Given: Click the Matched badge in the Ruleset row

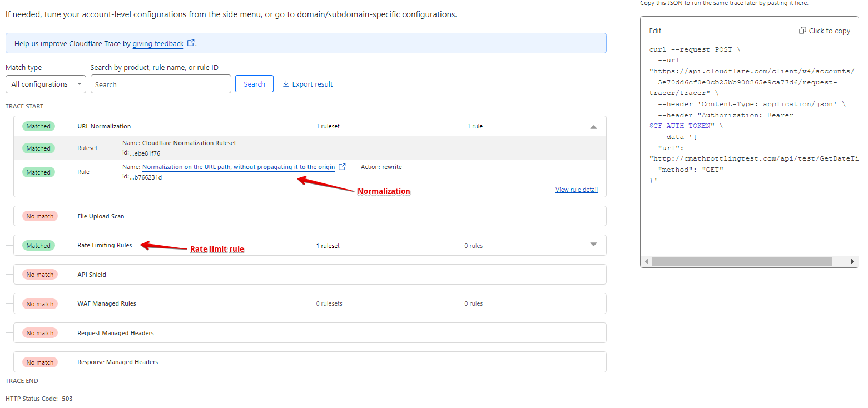Looking at the screenshot, I should (38, 148).
